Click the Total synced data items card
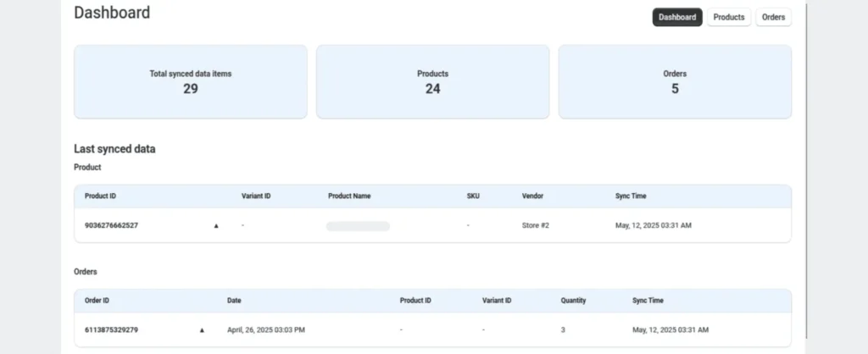Image resolution: width=868 pixels, height=354 pixels. pos(191,81)
